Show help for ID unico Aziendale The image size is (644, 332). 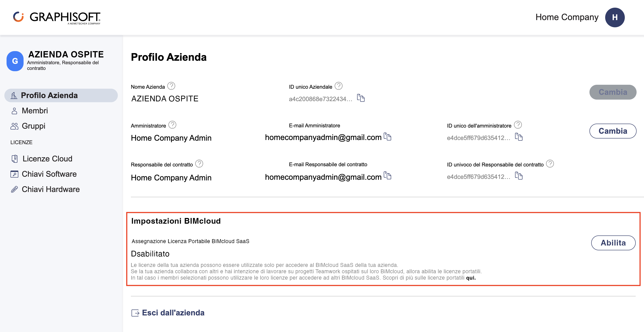(x=338, y=86)
